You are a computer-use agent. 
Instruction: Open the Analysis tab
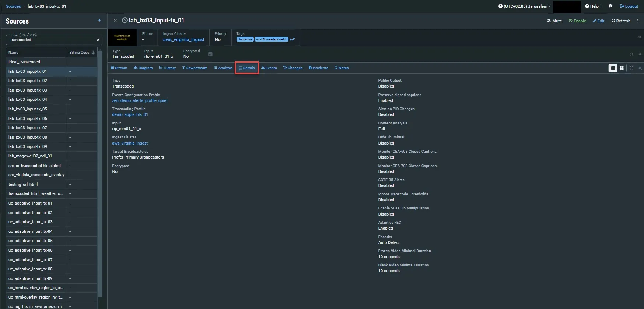(223, 68)
